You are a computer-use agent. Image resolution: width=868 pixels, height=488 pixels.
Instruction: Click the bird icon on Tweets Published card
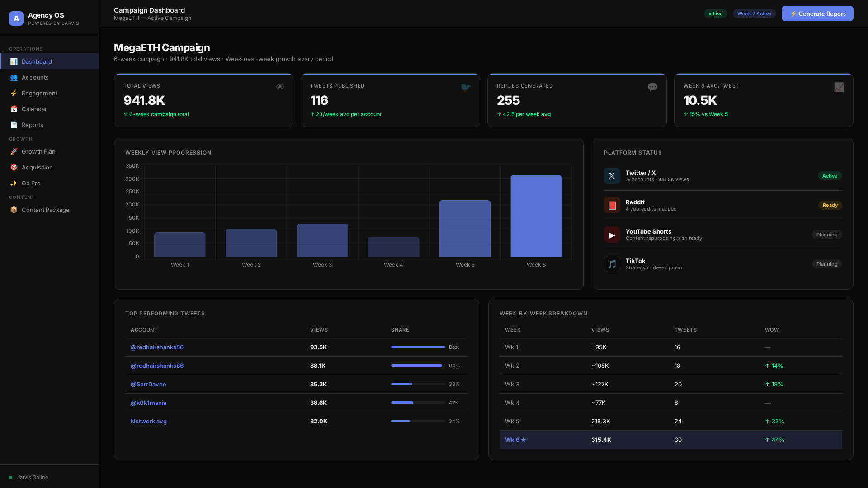point(466,87)
